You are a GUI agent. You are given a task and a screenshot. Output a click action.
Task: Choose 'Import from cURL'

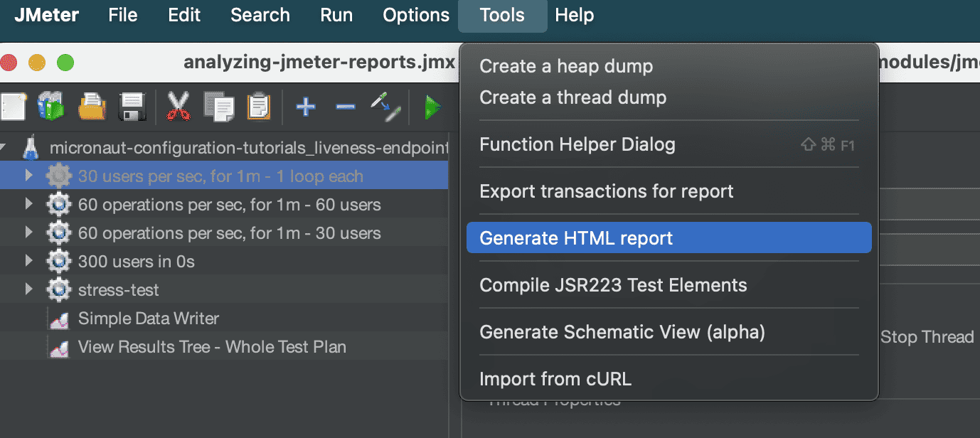[669, 379]
